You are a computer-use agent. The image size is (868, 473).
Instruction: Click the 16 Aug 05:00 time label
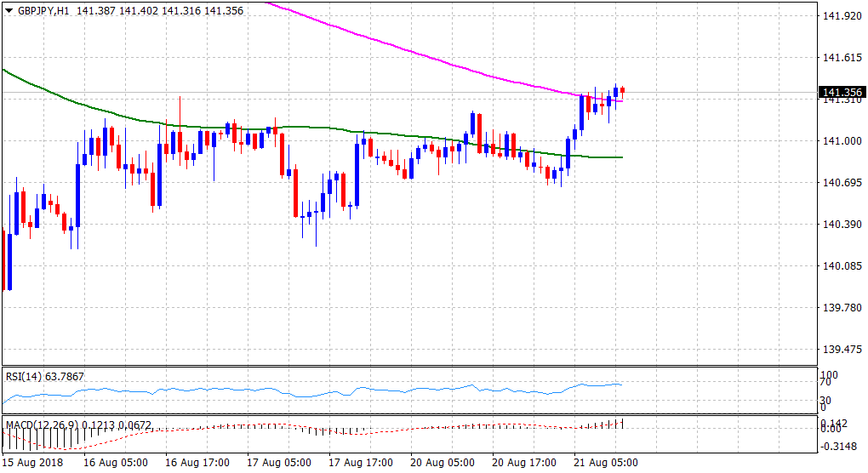(114, 463)
